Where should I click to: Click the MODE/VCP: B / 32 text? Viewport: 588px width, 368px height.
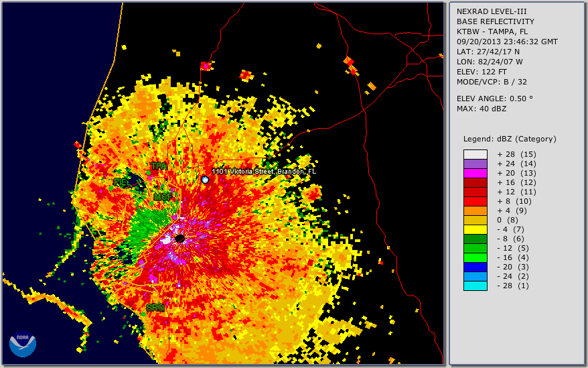point(492,82)
